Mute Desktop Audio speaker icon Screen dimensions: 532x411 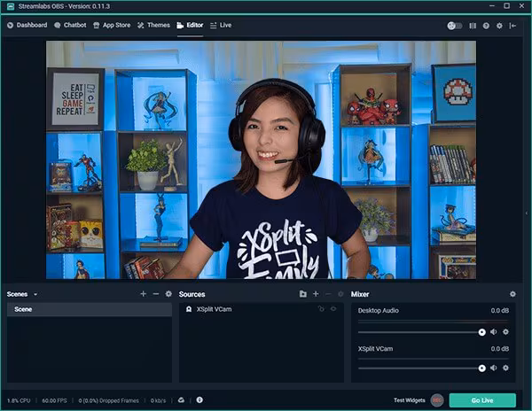(494, 331)
